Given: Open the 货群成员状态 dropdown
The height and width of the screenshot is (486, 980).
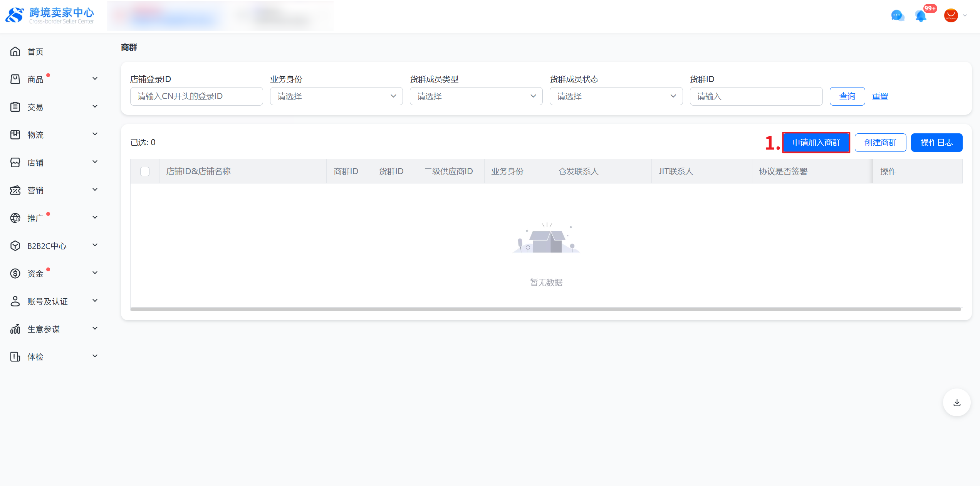Looking at the screenshot, I should point(616,96).
